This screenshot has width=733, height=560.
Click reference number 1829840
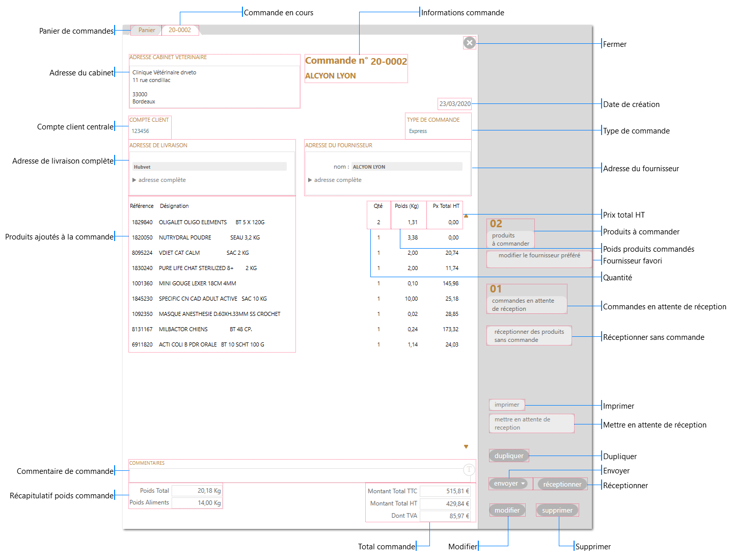click(142, 222)
